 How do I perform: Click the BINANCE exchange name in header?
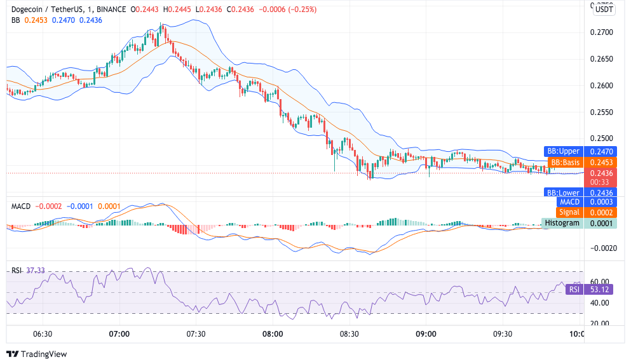(x=110, y=10)
